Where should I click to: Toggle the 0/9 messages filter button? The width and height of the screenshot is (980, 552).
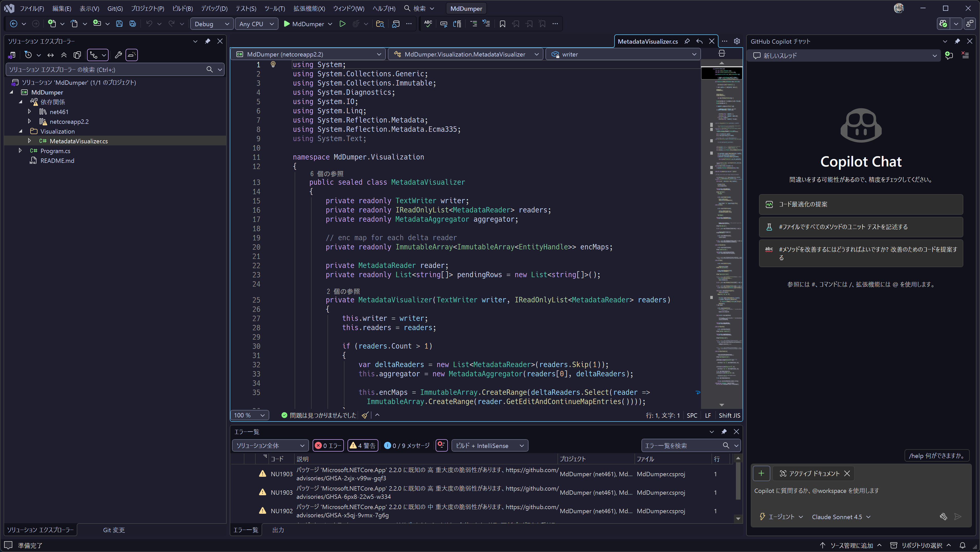[x=407, y=445]
